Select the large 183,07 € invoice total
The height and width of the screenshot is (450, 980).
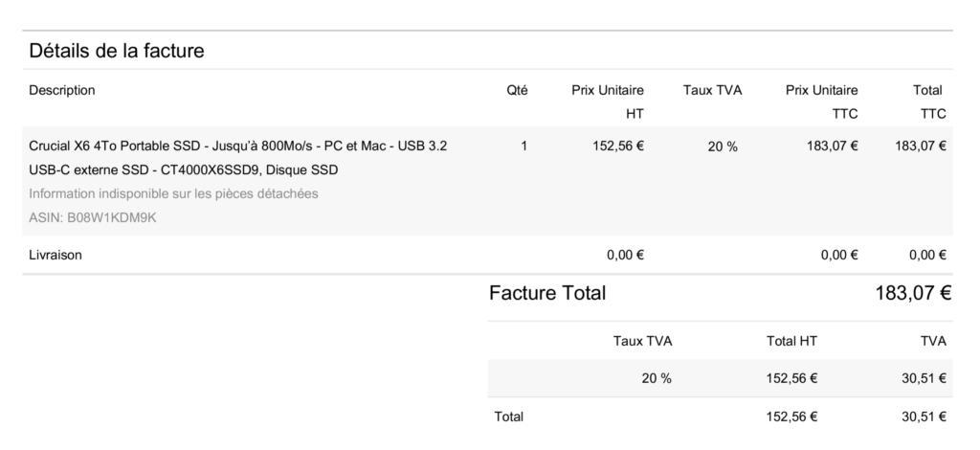click(913, 293)
